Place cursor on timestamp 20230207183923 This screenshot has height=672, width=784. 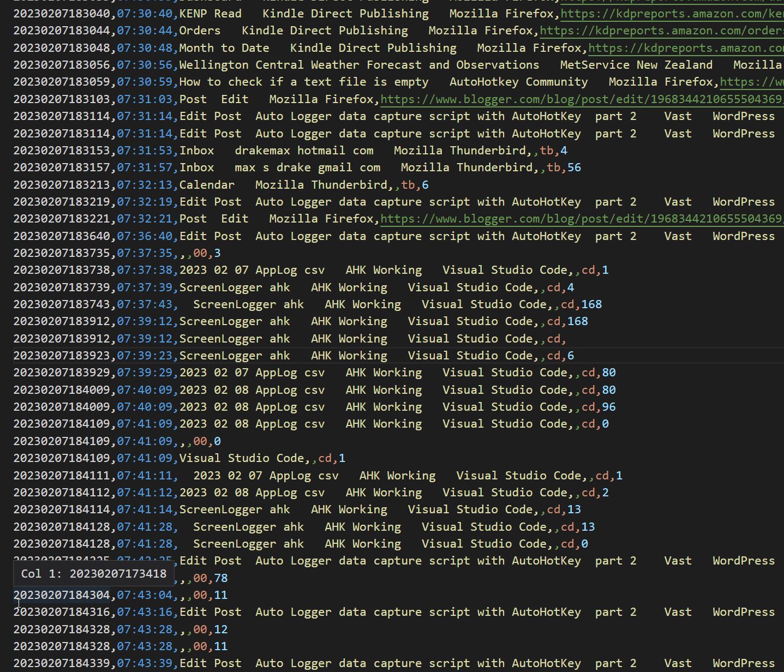tap(64, 356)
